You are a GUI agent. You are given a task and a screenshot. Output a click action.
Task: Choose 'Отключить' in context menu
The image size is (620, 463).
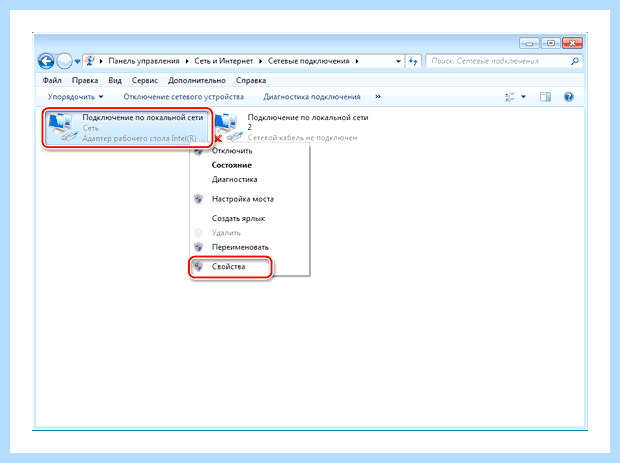[x=232, y=151]
